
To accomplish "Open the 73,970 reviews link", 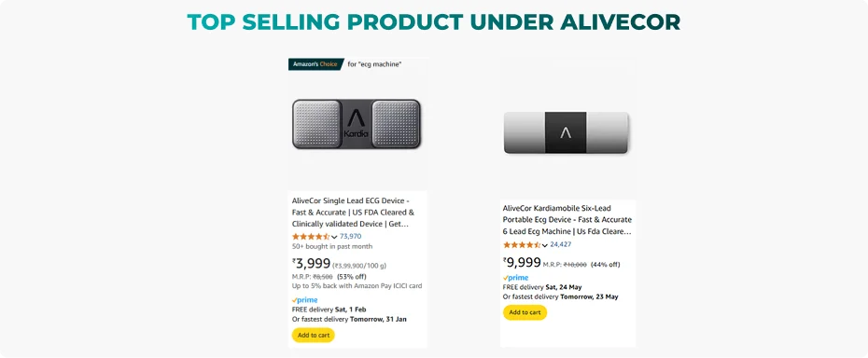I will (x=350, y=236).
